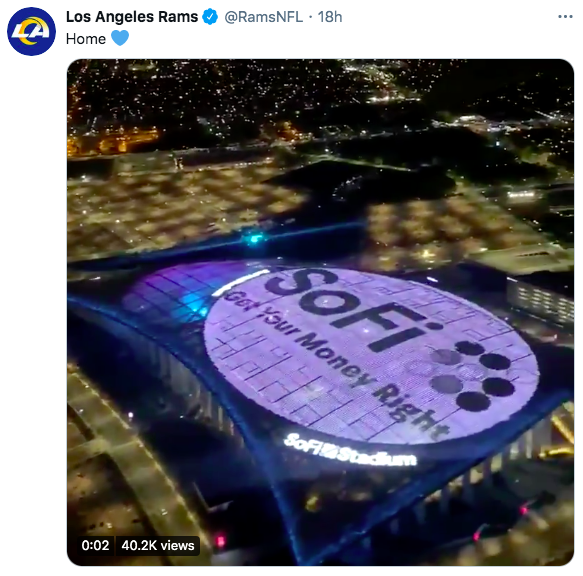Open the 18h timestamp permalink
583x576 pixels.
pos(330,17)
